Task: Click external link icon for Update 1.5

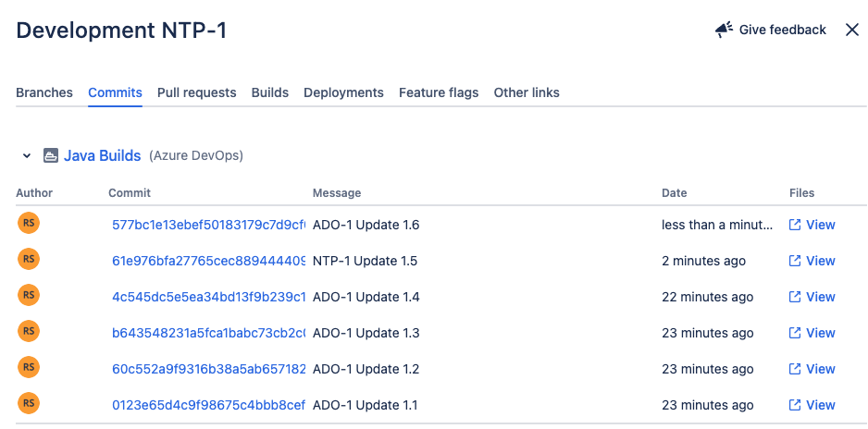Action: (x=794, y=261)
